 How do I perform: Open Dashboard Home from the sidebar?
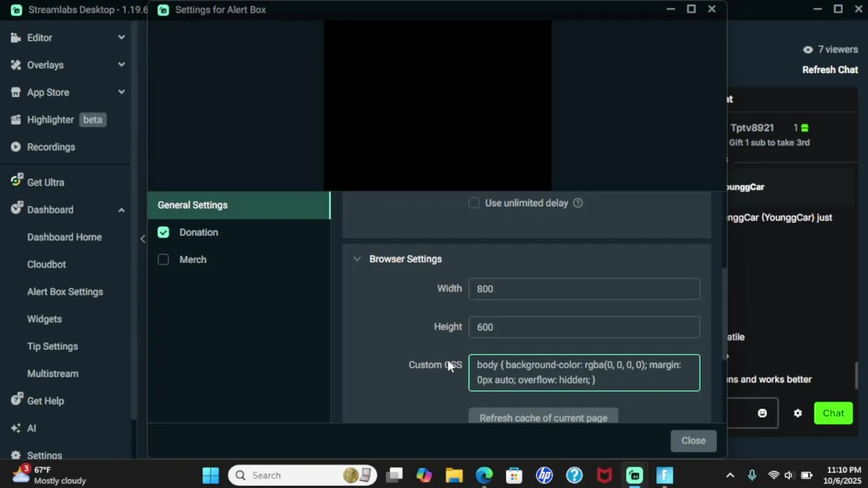click(x=64, y=237)
